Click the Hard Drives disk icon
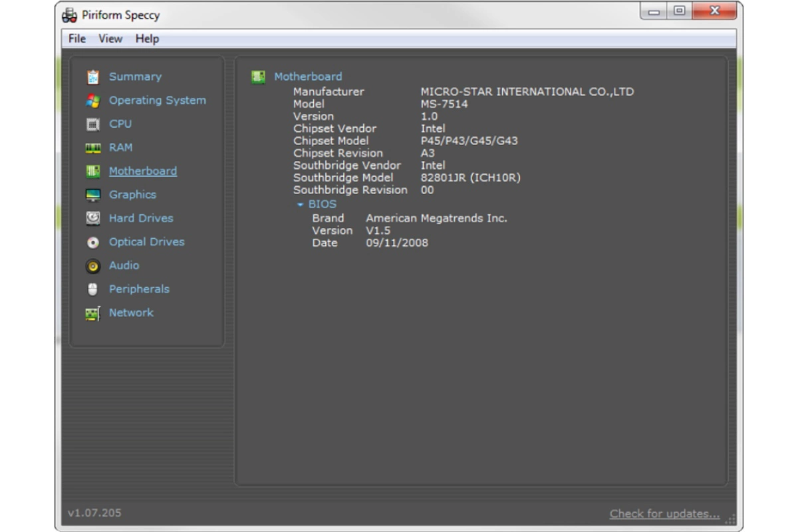 click(93, 218)
